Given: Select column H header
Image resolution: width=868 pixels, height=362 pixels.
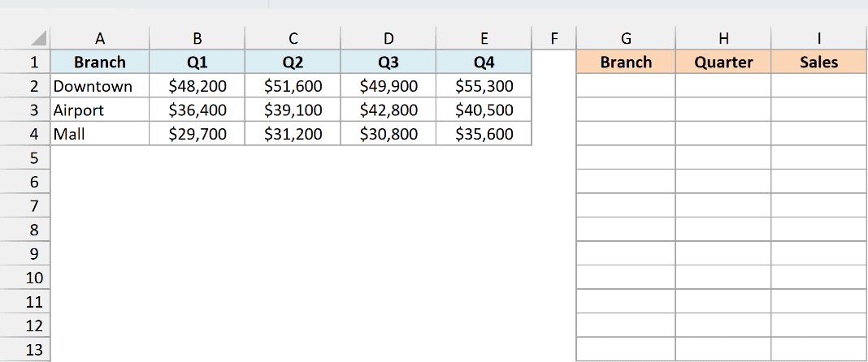Looking at the screenshot, I should pos(723,38).
